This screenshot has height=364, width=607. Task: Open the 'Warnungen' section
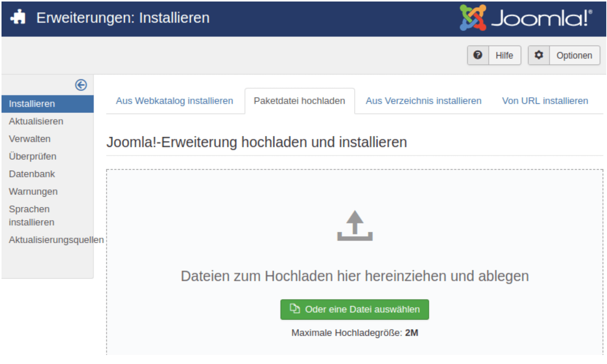tap(33, 191)
